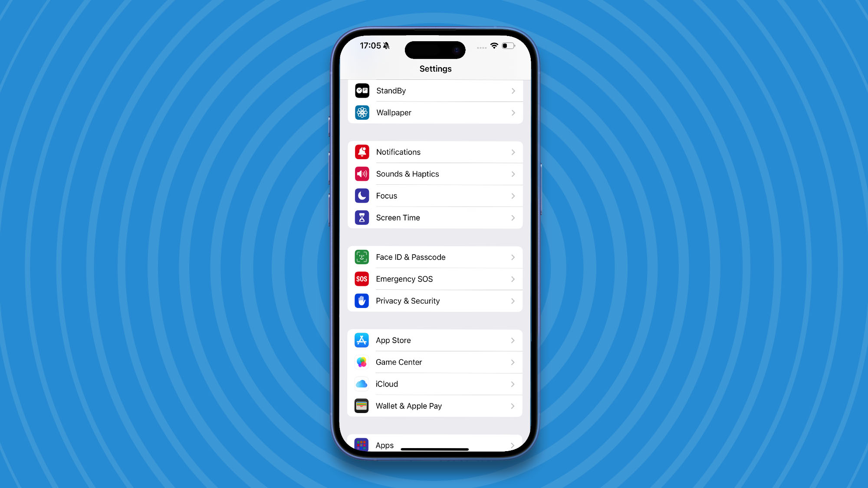Viewport: 868px width, 488px height.
Task: Open Face ID & Passcode settings
Action: pos(434,257)
